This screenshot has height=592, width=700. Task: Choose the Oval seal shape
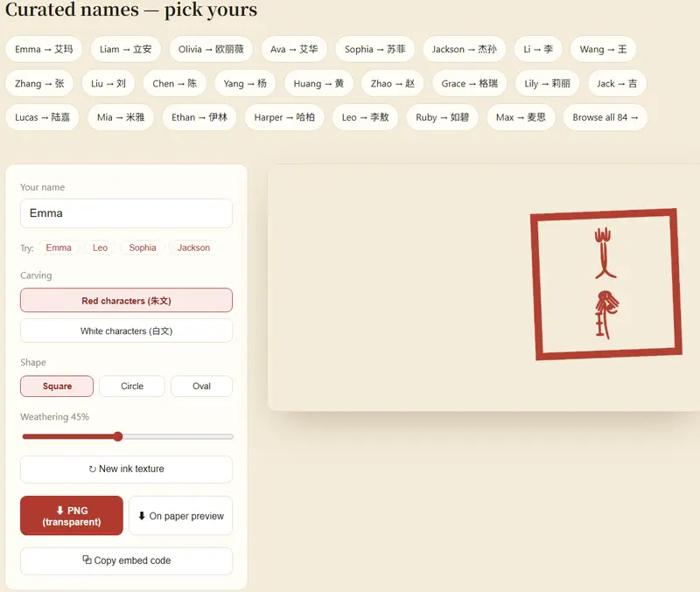201,386
